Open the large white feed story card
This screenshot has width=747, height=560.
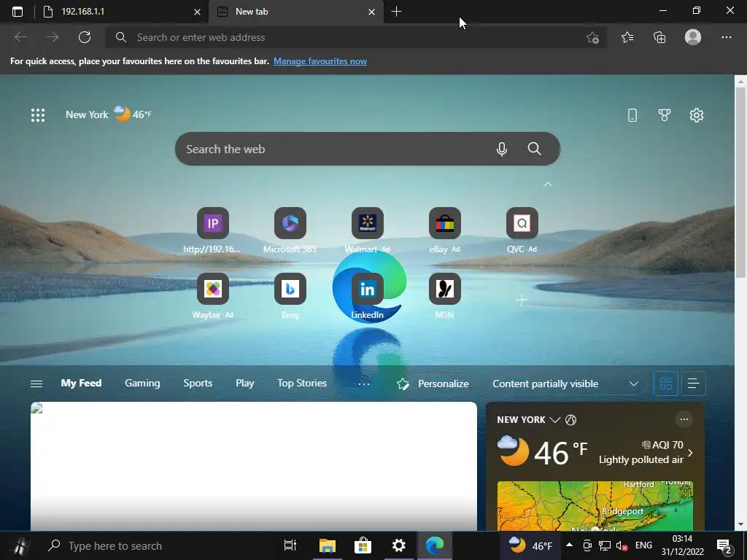253,466
